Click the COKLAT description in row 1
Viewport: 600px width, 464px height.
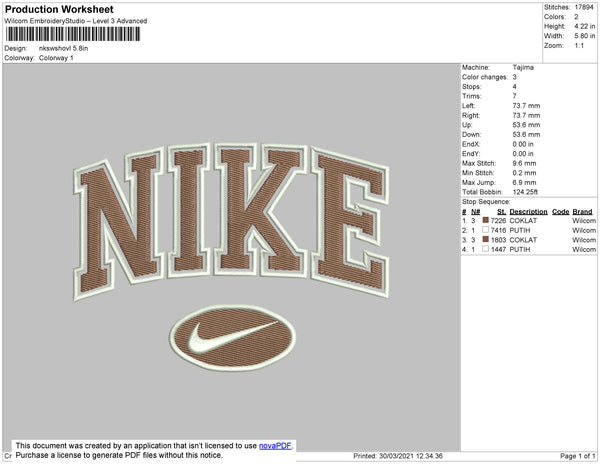coord(523,221)
